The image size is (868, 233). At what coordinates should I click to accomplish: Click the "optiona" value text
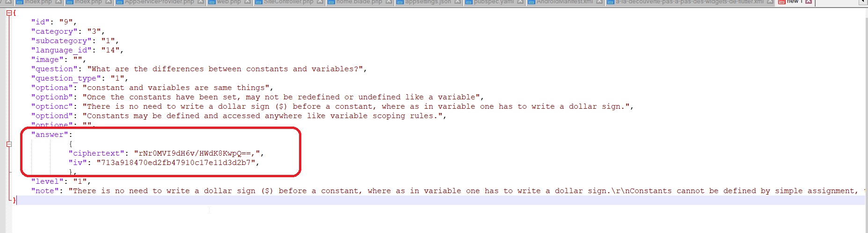pyautogui.click(x=176, y=88)
